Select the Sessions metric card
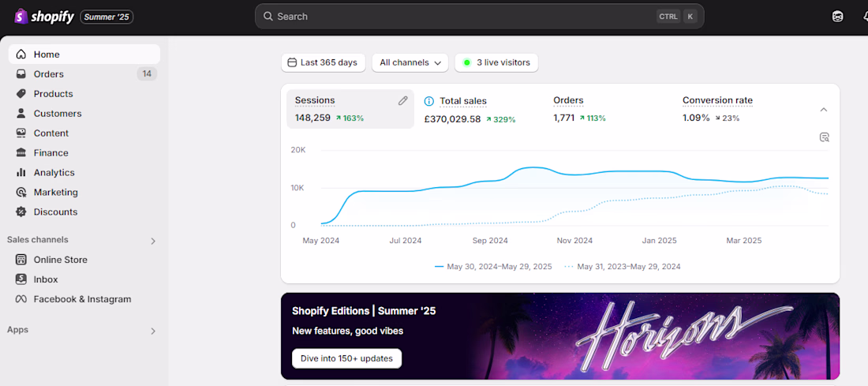The image size is (868, 386). [x=350, y=109]
